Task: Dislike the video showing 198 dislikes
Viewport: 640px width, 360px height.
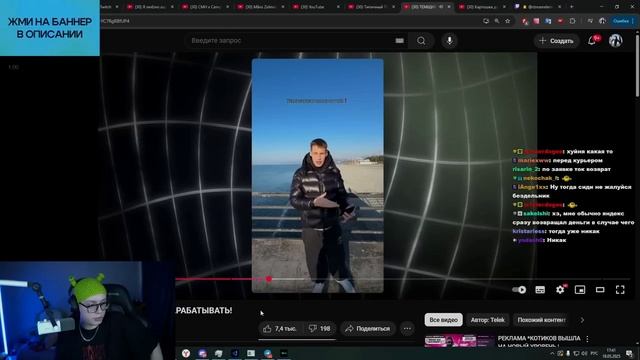Action: (x=319, y=329)
